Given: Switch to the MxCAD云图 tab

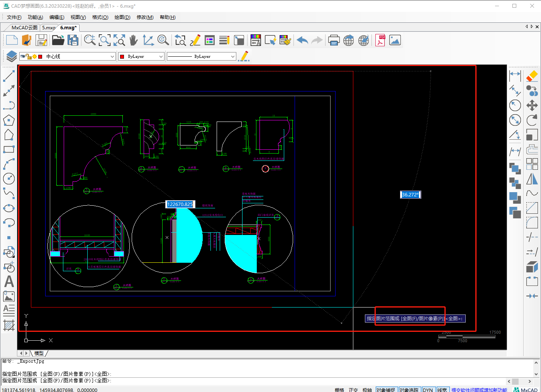Looking at the screenshot, I should point(24,28).
